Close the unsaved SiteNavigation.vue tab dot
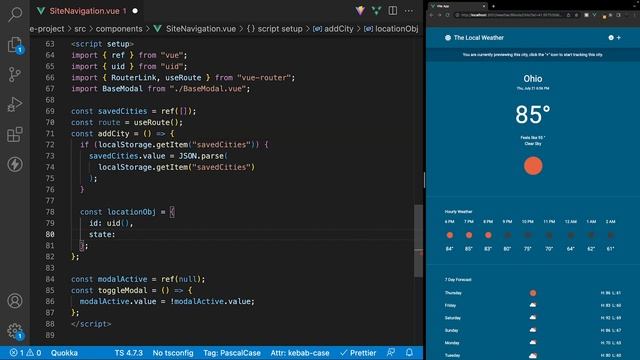Viewport: 640px width, 360px height. coord(135,11)
